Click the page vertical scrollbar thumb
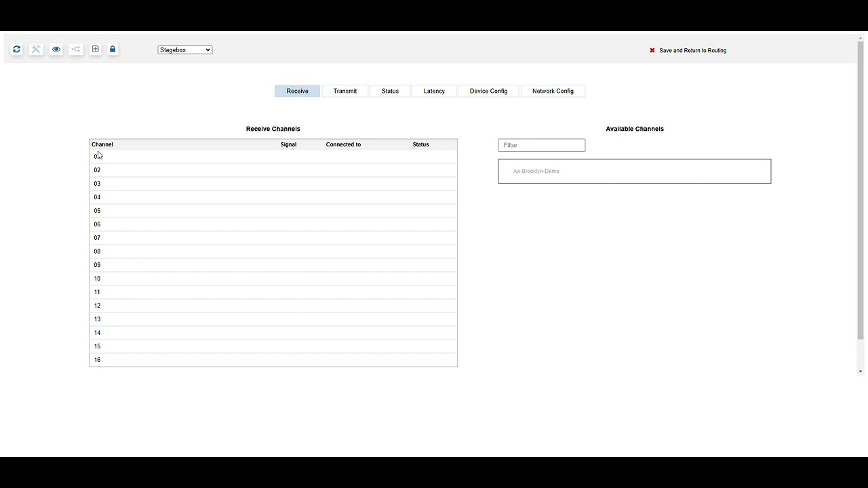Screen dimensions: 868x488 (x=861, y=190)
